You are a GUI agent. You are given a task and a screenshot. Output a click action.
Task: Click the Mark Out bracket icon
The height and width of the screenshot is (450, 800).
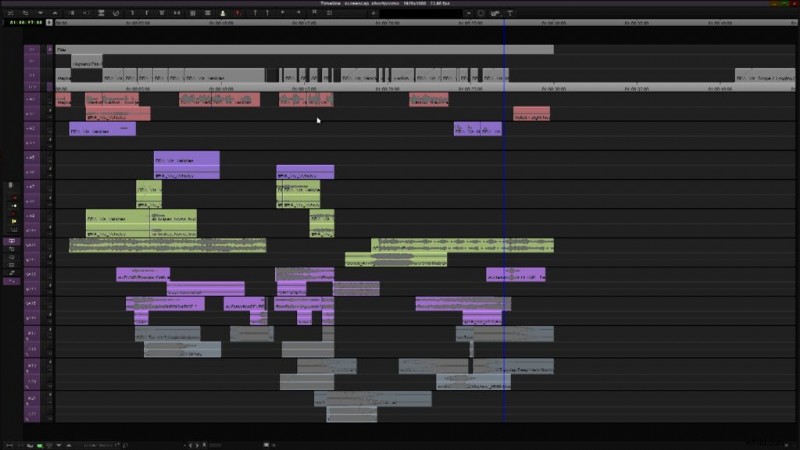(146, 13)
